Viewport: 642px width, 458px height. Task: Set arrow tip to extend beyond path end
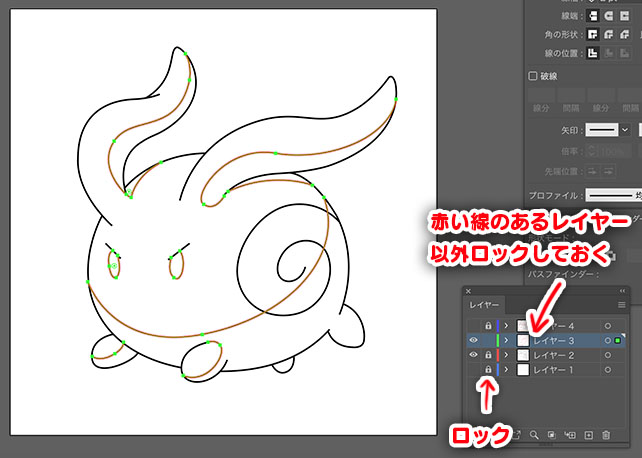coord(592,171)
